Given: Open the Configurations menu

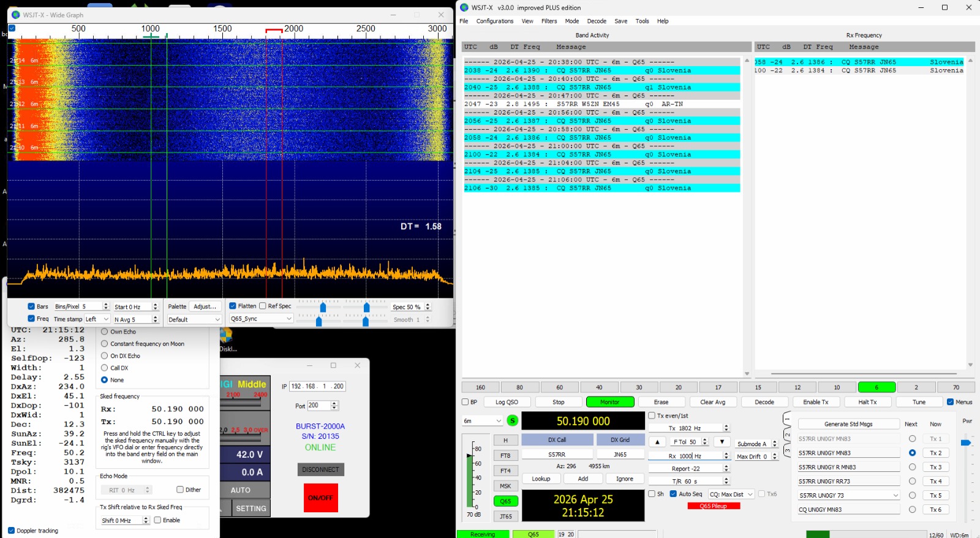Looking at the screenshot, I should click(x=494, y=21).
